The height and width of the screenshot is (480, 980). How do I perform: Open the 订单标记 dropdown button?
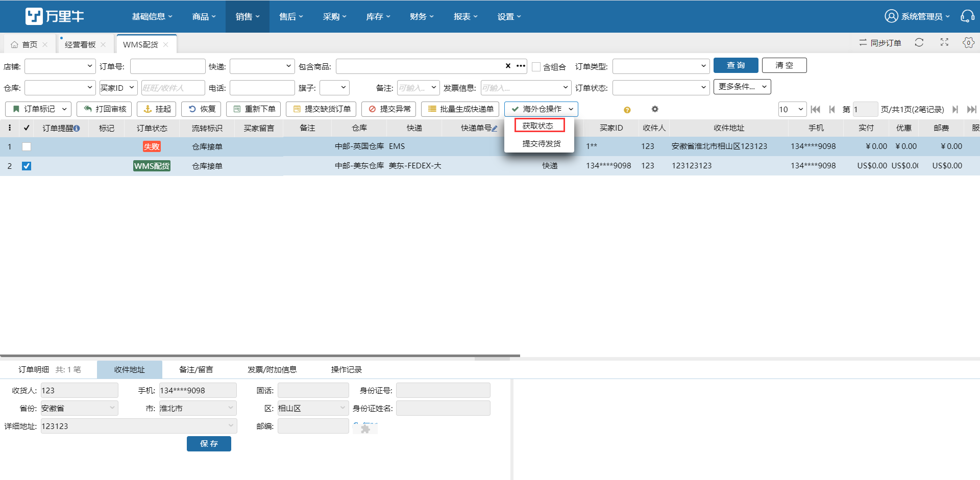[x=38, y=109]
